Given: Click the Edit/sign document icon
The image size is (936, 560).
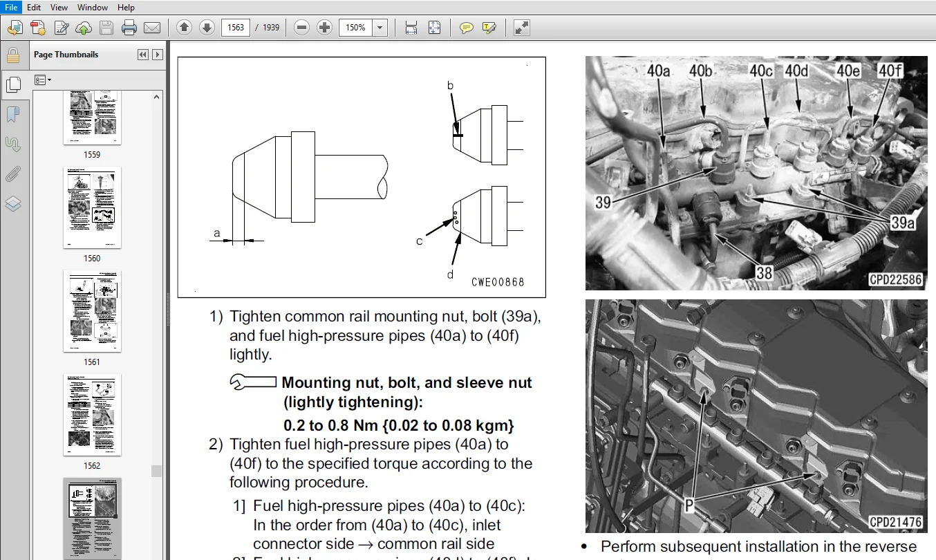Looking at the screenshot, I should click(61, 28).
